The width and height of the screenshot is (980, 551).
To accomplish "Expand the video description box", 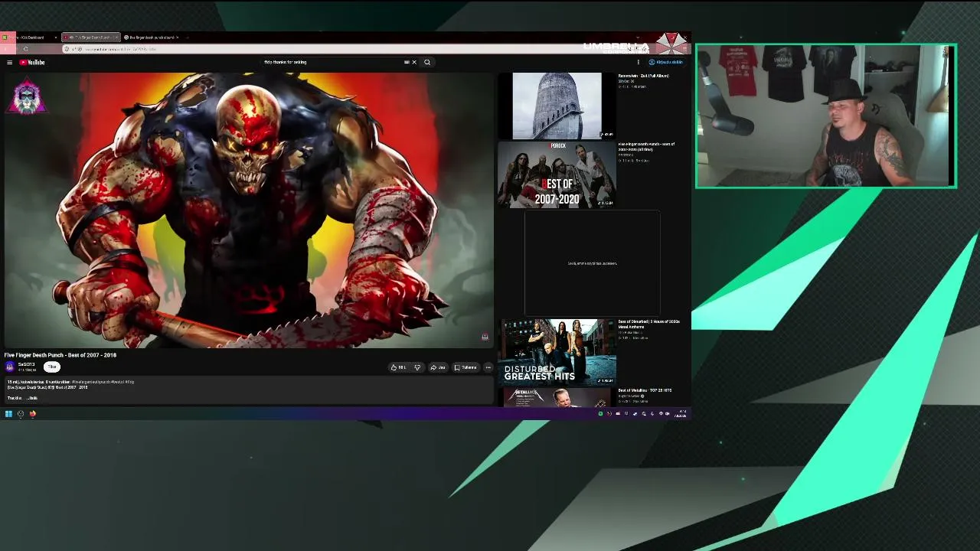I will click(x=249, y=390).
